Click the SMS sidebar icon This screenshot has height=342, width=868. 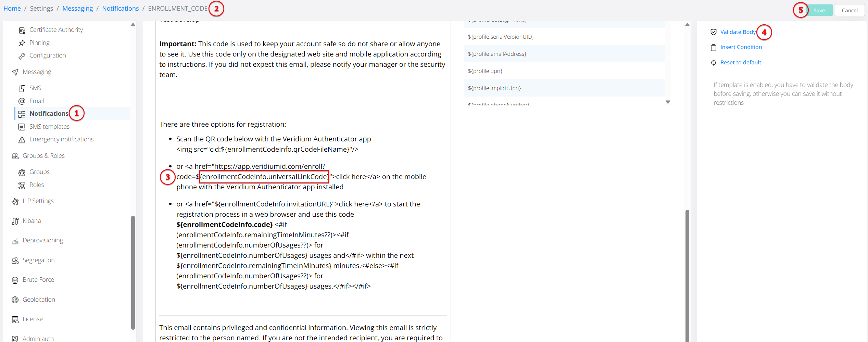pyautogui.click(x=22, y=88)
